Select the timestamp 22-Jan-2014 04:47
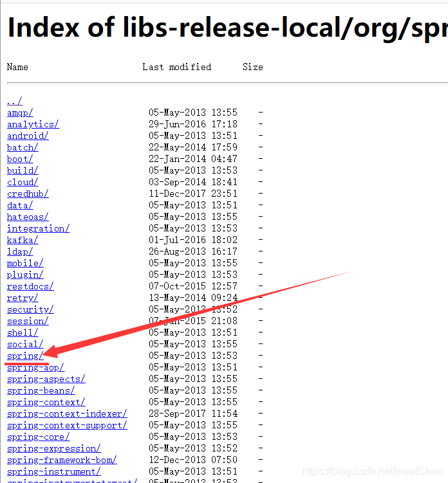This screenshot has width=448, height=483. coord(193,159)
